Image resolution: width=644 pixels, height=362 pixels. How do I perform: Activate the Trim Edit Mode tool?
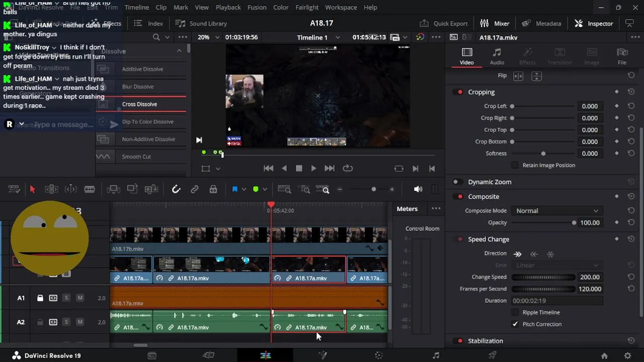(x=51, y=190)
